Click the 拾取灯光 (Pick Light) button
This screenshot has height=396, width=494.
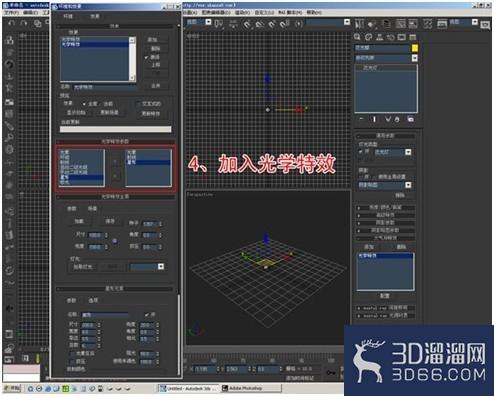point(83,267)
